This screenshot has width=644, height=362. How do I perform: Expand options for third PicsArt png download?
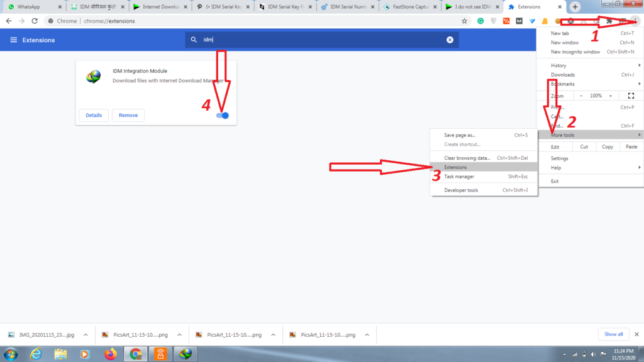(x=367, y=335)
